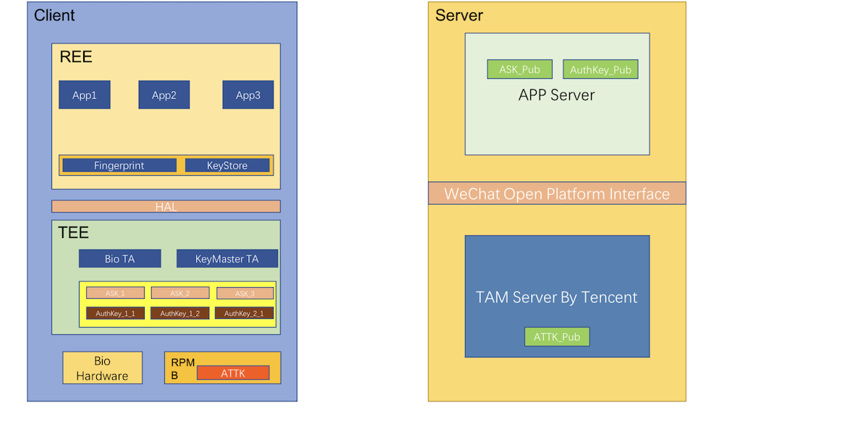
Task: Select the ASK_2 key box
Action: pos(180,293)
